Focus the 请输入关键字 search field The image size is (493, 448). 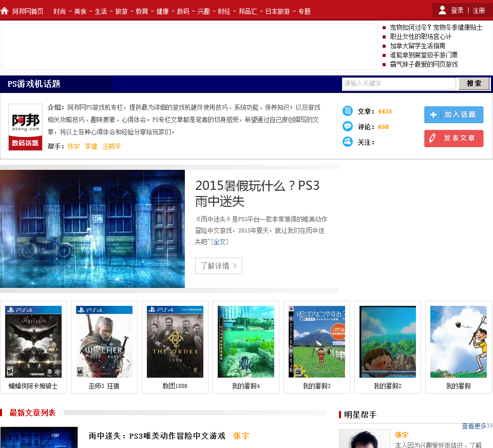pyautogui.click(x=399, y=84)
